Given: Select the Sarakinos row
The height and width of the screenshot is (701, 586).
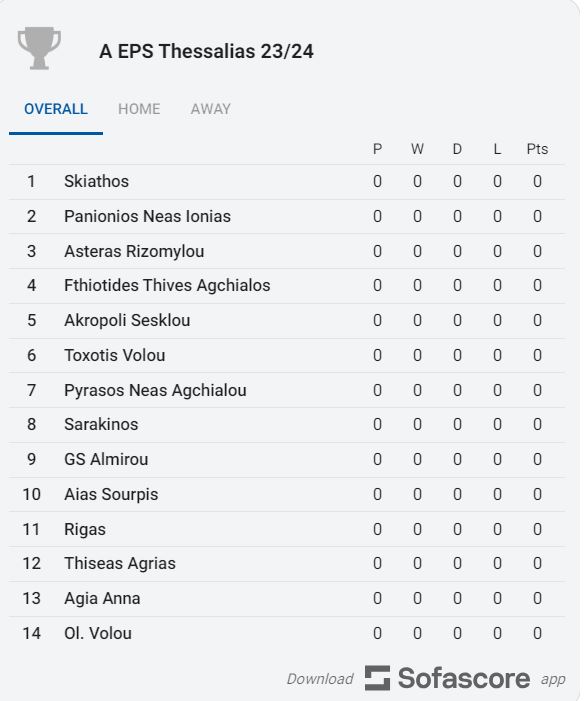Looking at the screenshot, I should [x=287, y=425].
